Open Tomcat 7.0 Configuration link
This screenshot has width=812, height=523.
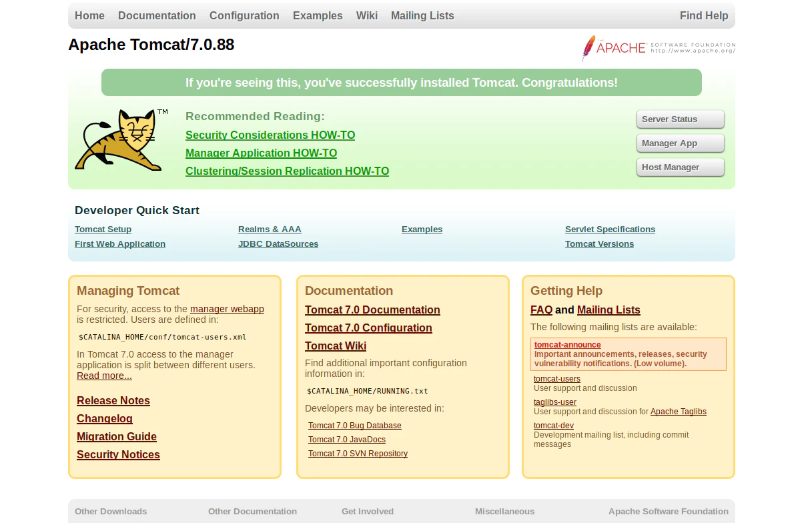pyautogui.click(x=368, y=328)
